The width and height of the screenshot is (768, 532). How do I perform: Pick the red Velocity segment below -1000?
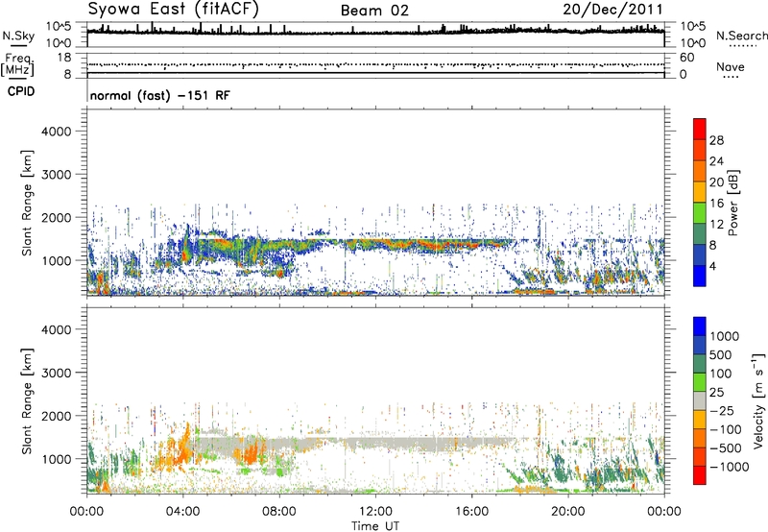700,475
